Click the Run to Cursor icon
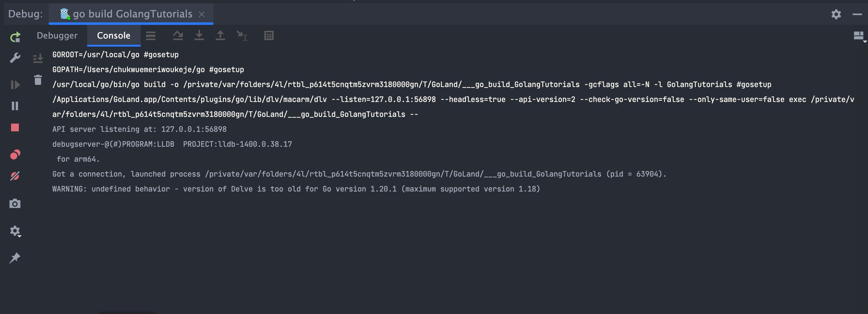This screenshot has width=868, height=314. coord(242,36)
